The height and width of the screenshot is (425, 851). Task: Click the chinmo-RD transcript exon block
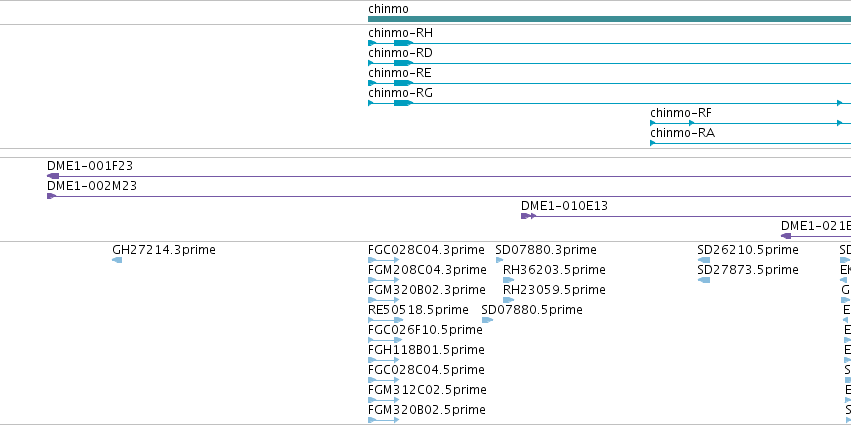[x=403, y=63]
